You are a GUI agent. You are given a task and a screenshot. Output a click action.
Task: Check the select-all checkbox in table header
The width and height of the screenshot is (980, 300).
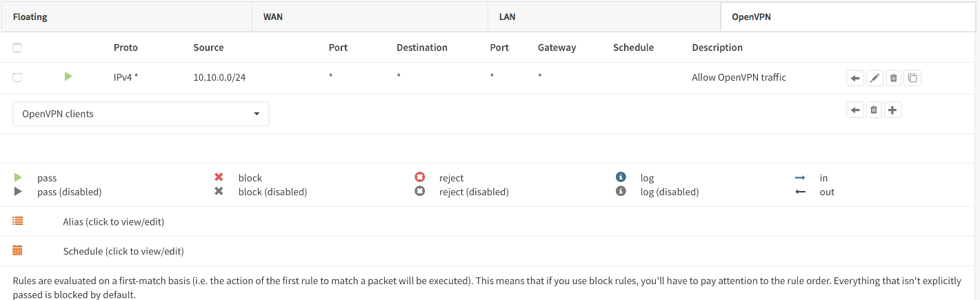click(x=17, y=48)
